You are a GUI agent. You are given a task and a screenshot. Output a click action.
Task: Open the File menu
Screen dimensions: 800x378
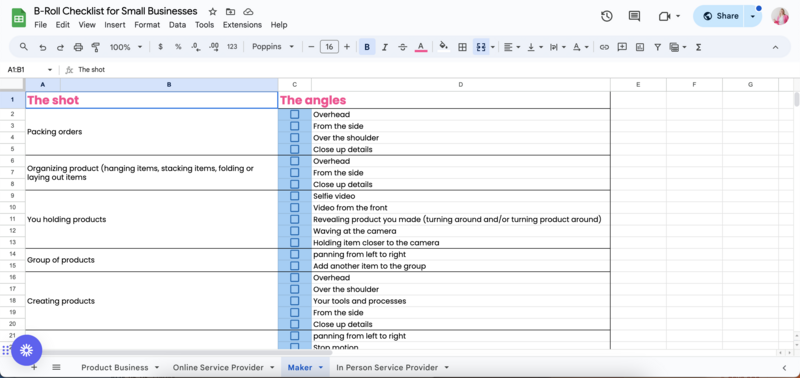[x=40, y=24]
